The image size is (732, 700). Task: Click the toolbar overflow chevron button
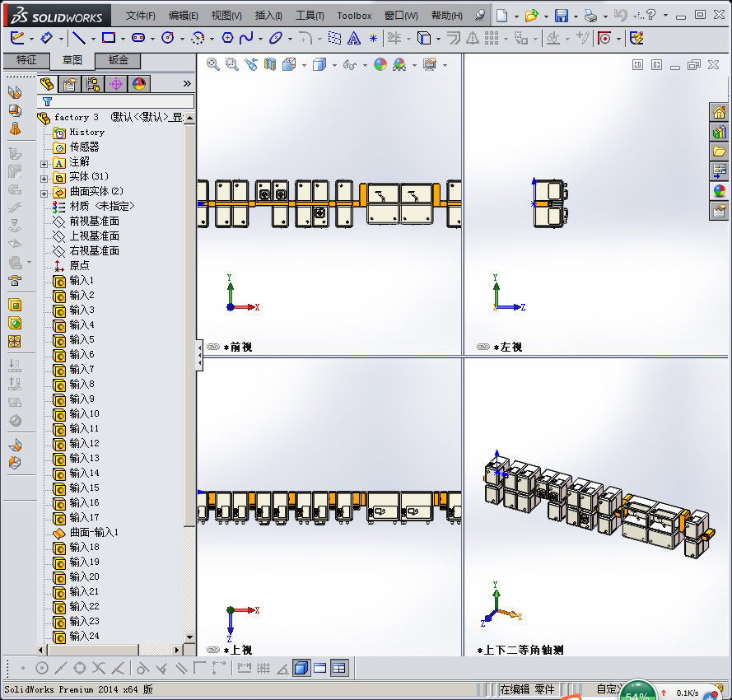(x=186, y=82)
